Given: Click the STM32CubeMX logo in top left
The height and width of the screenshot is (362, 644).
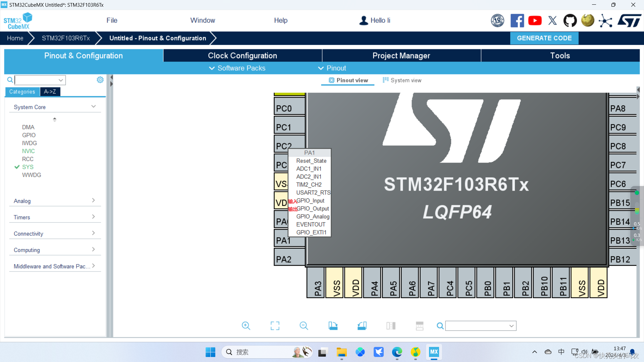Looking at the screenshot, I should point(17,20).
